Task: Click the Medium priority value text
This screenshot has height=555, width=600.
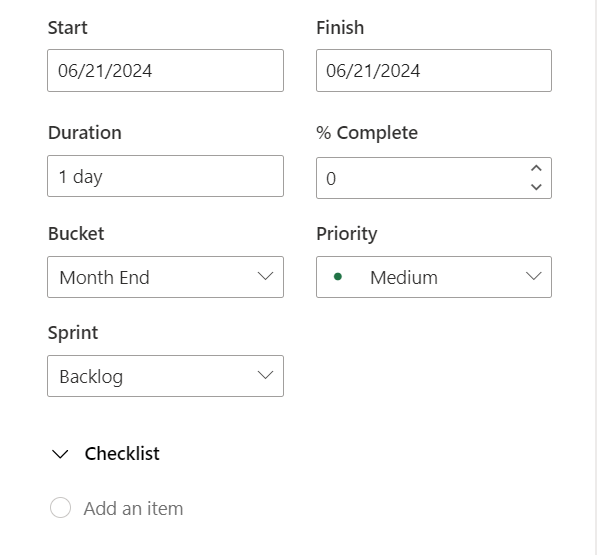Action: (x=403, y=278)
